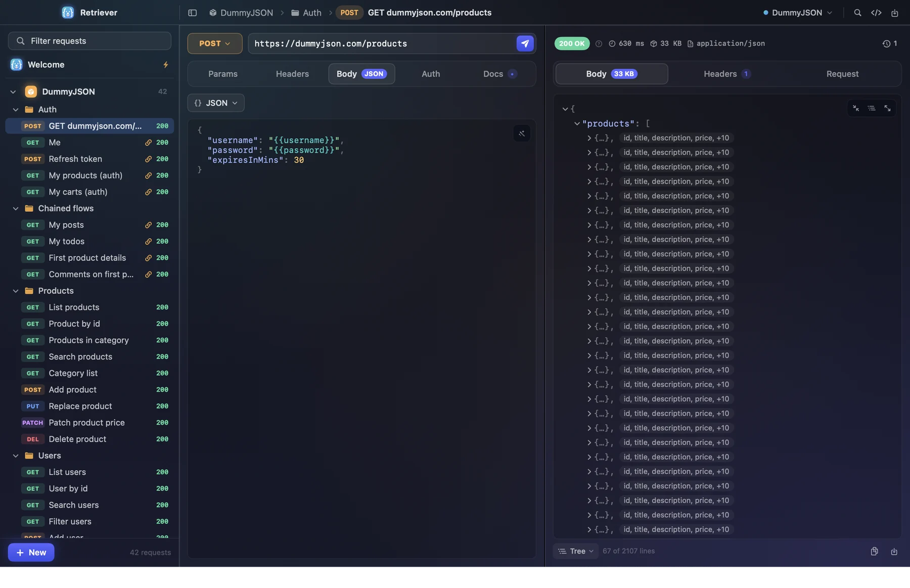
Task: Focus the Filter requests field
Action: click(x=89, y=41)
